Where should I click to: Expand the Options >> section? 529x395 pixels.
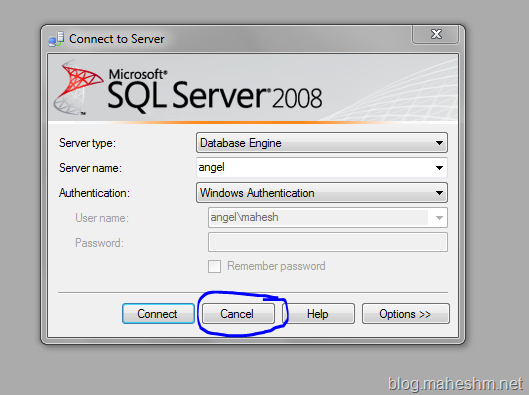coord(406,314)
